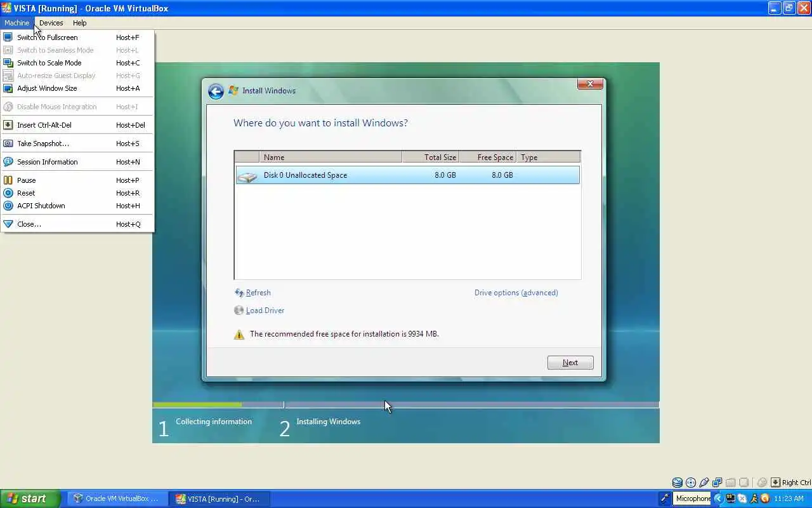Expand hidden tray icons chevron
The width and height of the screenshot is (812, 508).
pos(718,498)
